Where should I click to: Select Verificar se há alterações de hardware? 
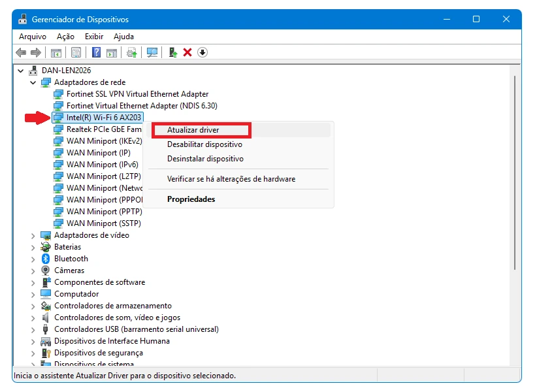point(239,179)
